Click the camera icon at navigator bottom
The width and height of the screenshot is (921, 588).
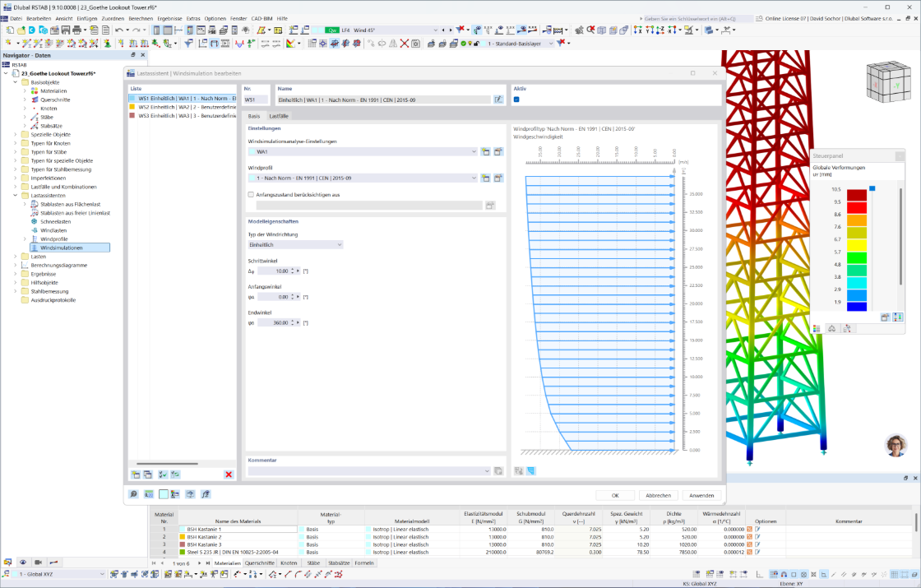(38, 563)
